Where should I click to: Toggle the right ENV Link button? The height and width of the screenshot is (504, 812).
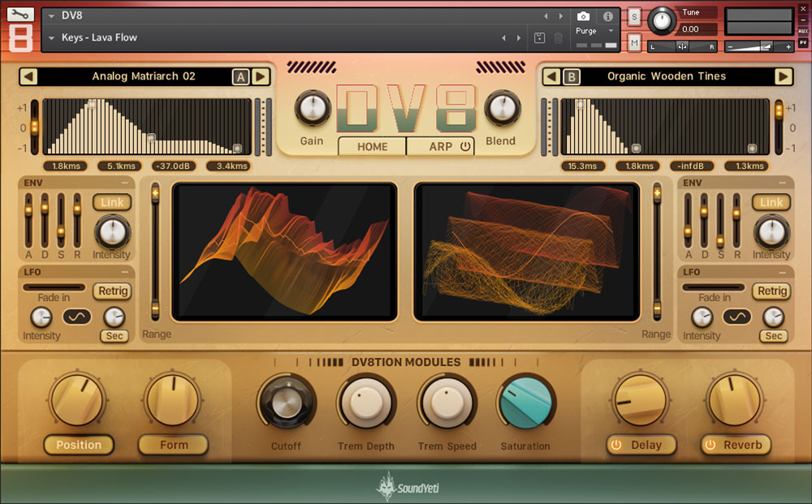coord(771,202)
